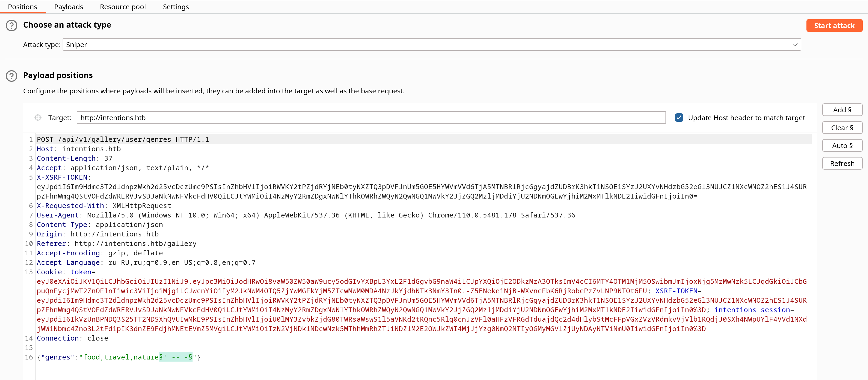
Task: Click the Add § button
Action: 842,110
